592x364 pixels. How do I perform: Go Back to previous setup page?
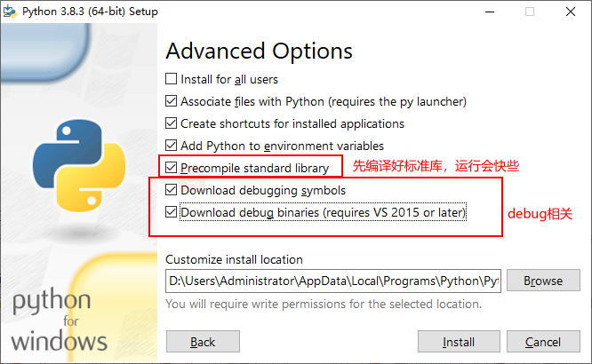click(x=203, y=342)
